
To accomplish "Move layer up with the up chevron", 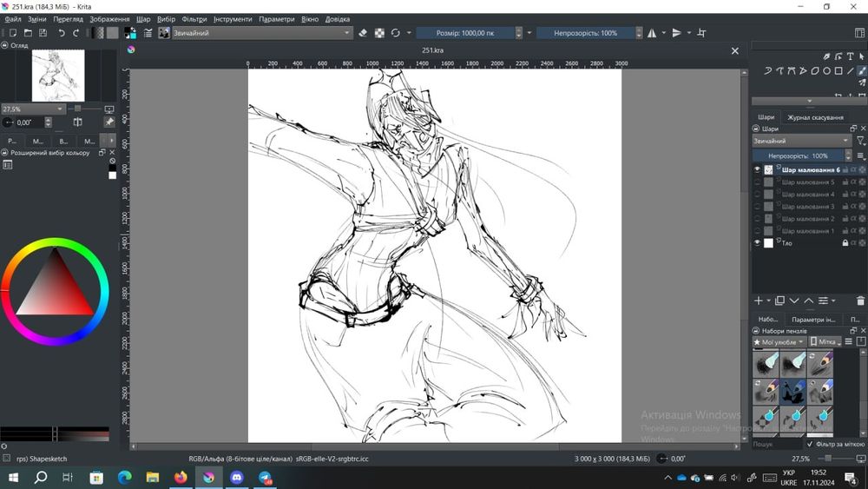I will coord(809,301).
